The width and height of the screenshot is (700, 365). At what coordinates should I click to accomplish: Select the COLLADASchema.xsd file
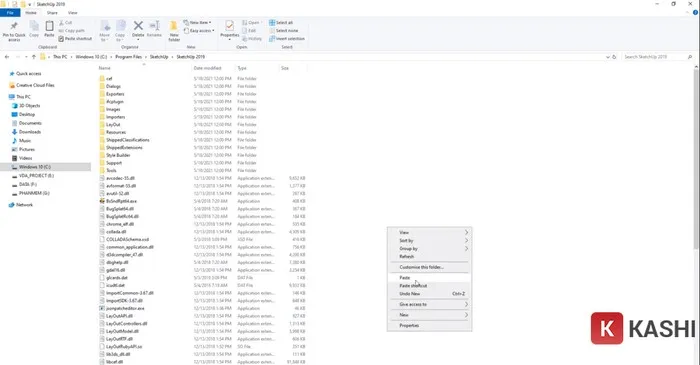(127, 240)
